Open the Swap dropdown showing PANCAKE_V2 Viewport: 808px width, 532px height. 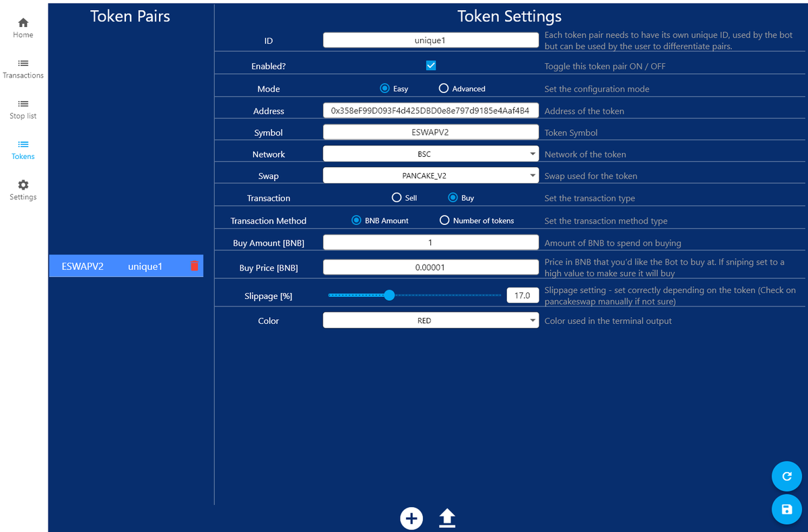431,176
